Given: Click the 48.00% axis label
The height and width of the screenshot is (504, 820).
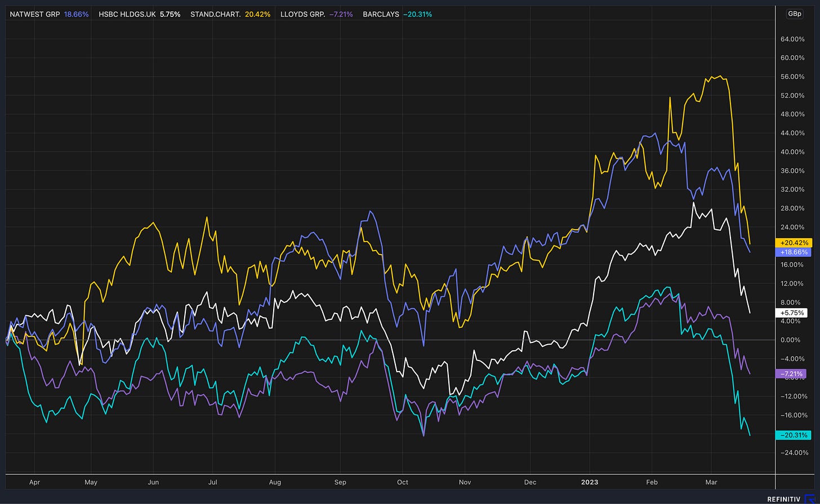Looking at the screenshot, I should point(792,114).
